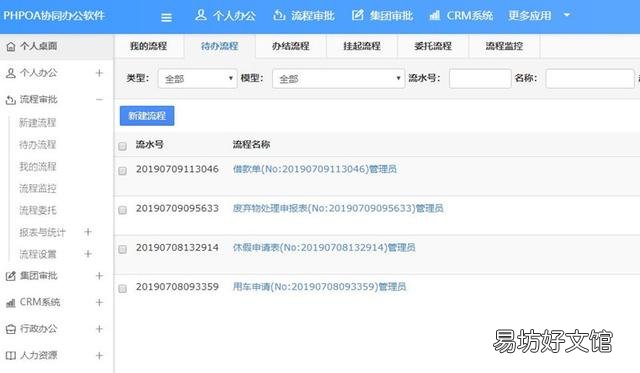Select 流程监控 in the sidebar tree
Viewport: 640px width, 373px height.
[x=38, y=189]
